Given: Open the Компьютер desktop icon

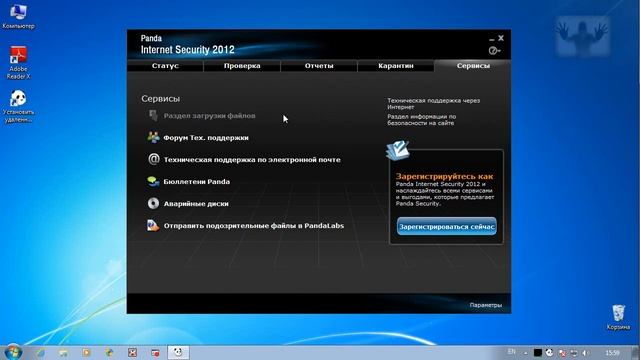Looking at the screenshot, I should click(x=18, y=16).
